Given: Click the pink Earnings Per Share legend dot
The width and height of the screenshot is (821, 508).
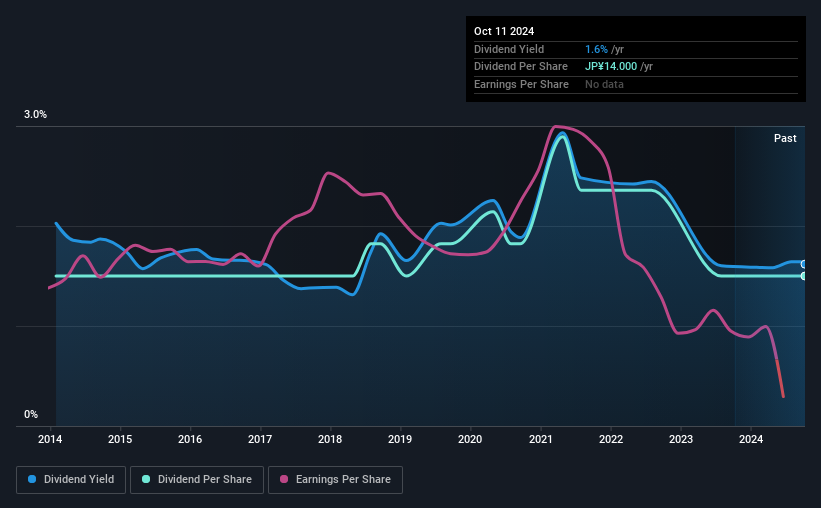Looking at the screenshot, I should point(284,479).
